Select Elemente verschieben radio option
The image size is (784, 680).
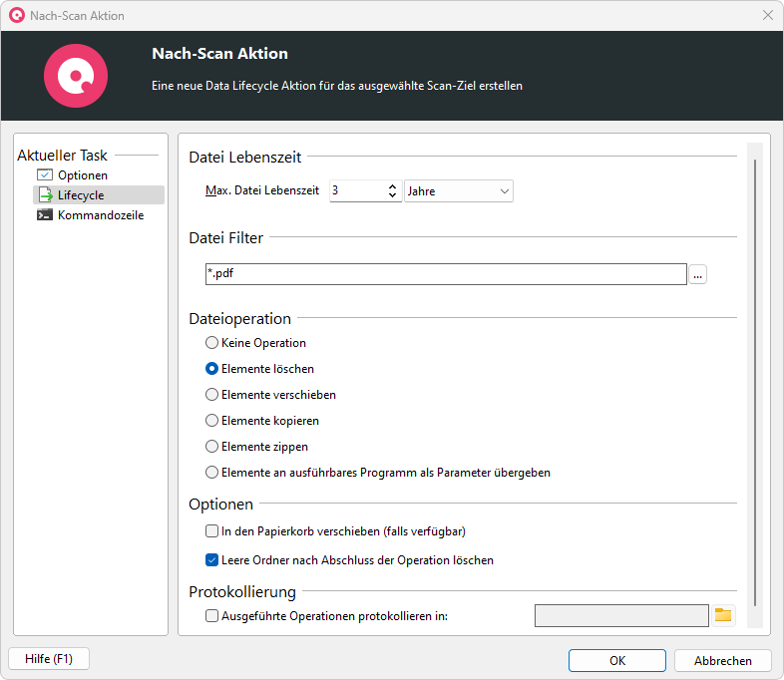[212, 395]
